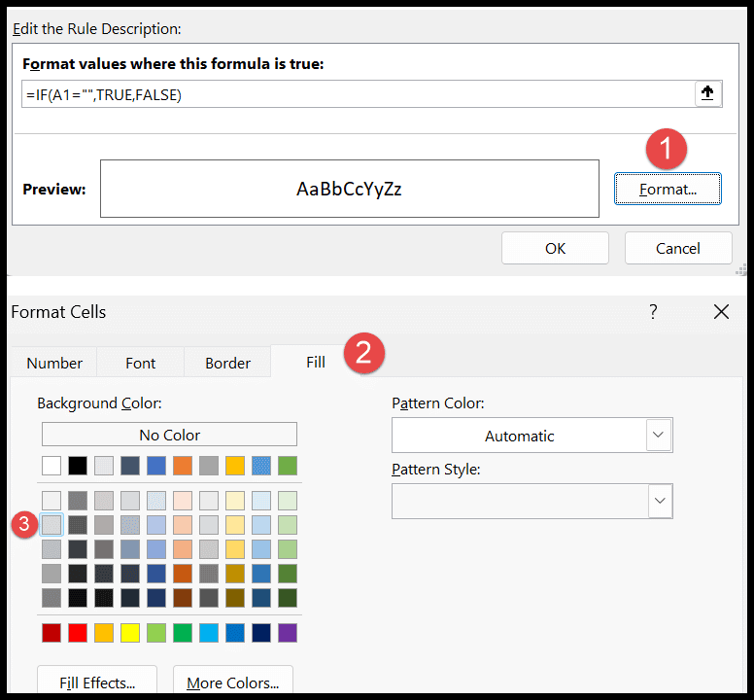Click the No Color button
This screenshot has width=754, height=700.
(x=169, y=435)
